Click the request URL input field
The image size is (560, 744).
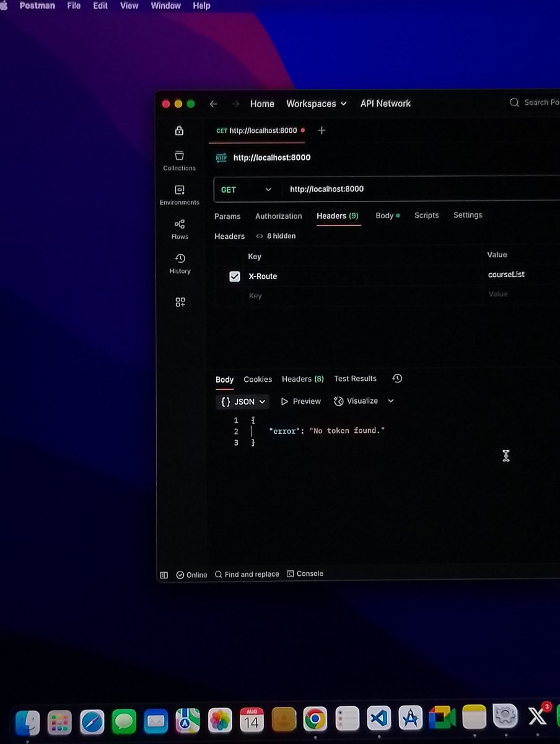click(421, 189)
